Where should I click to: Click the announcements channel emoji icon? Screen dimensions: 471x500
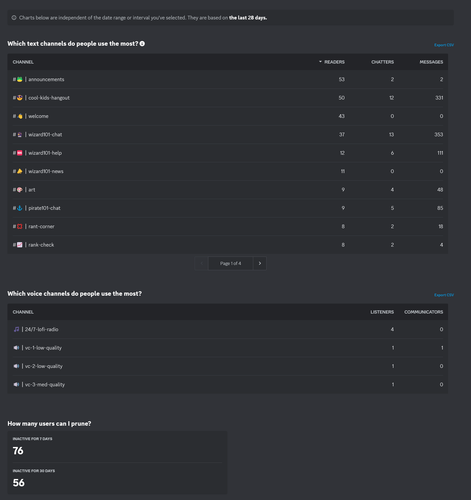(x=20, y=79)
